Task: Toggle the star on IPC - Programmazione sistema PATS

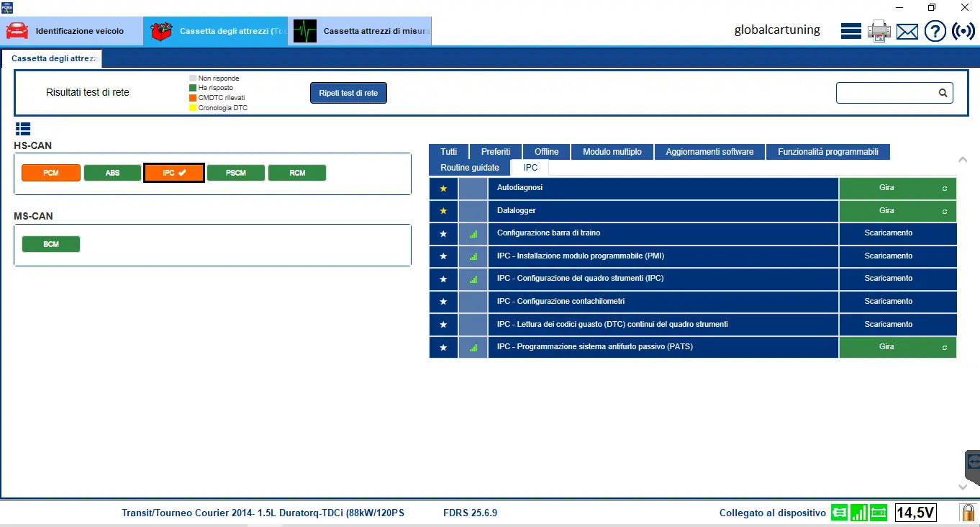Action: coord(443,347)
